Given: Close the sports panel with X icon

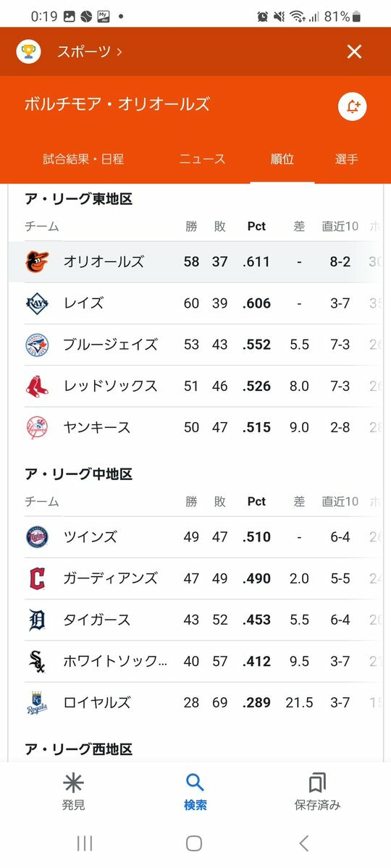Looking at the screenshot, I should coord(354,52).
